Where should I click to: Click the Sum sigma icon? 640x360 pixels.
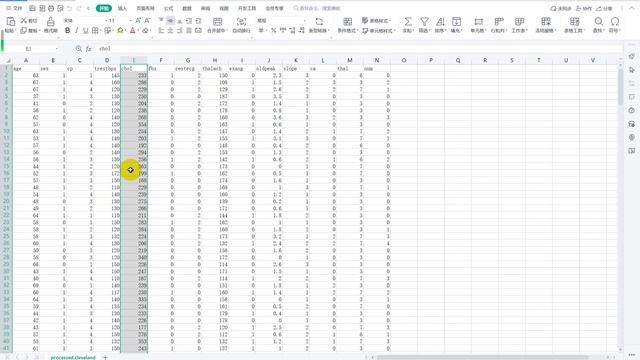(x=408, y=22)
